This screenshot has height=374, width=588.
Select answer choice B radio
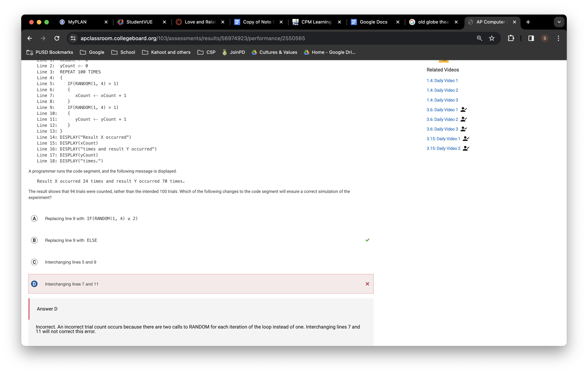[34, 240]
